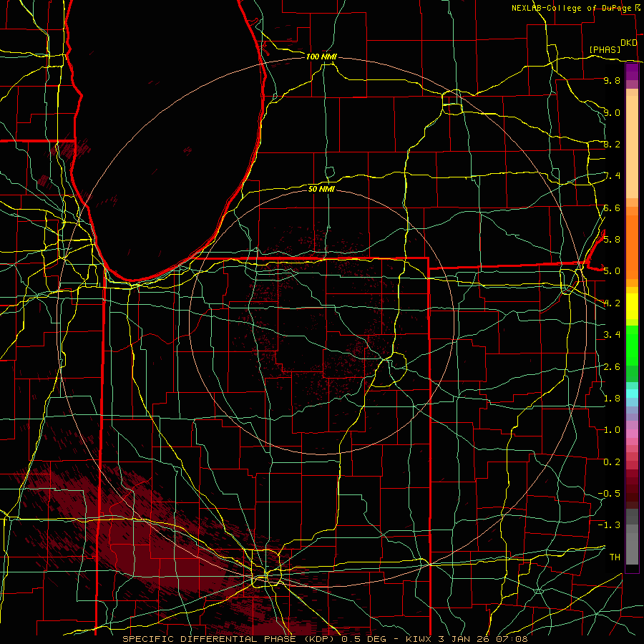The image size is (644, 644).
Task: Click the 5.8 value on the color scale
Action: [612, 239]
